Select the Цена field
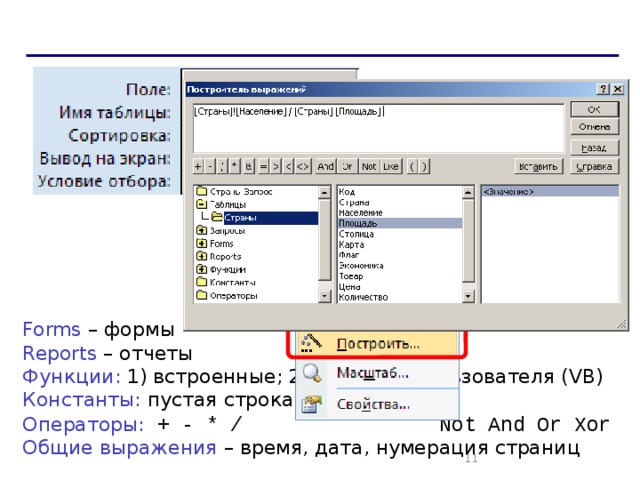The image size is (640, 480). [400, 287]
